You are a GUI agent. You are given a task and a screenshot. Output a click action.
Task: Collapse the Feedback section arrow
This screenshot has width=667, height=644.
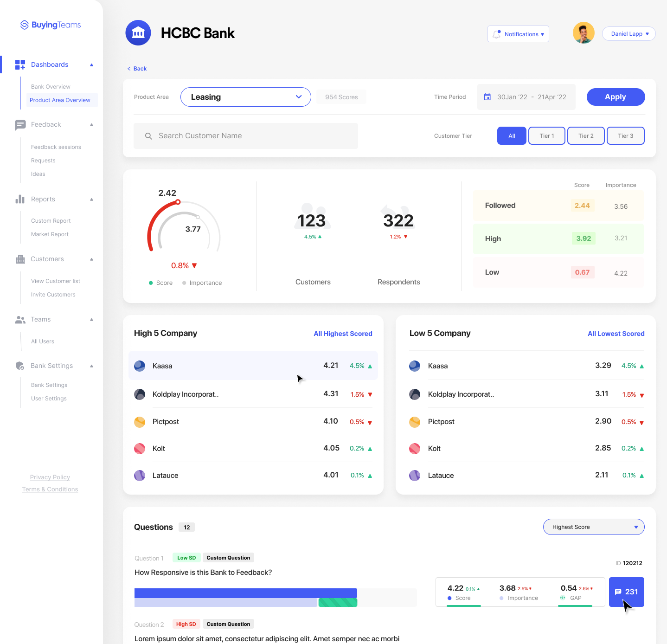(x=92, y=125)
